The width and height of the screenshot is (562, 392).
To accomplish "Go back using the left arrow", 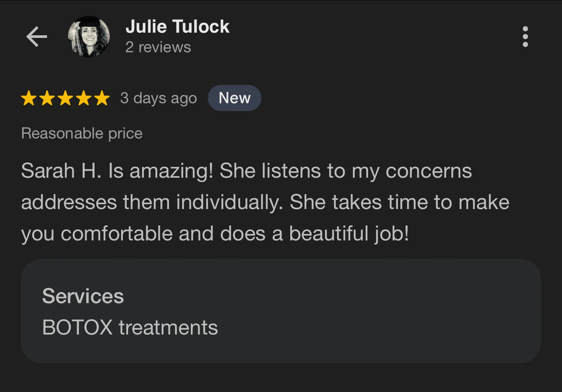I will pyautogui.click(x=37, y=37).
